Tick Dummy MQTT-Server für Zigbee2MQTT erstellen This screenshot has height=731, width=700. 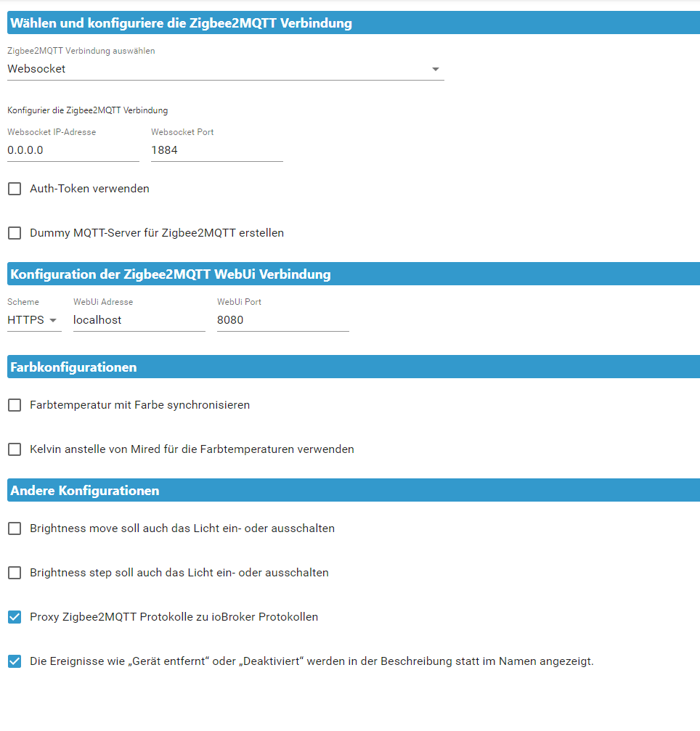pos(15,233)
